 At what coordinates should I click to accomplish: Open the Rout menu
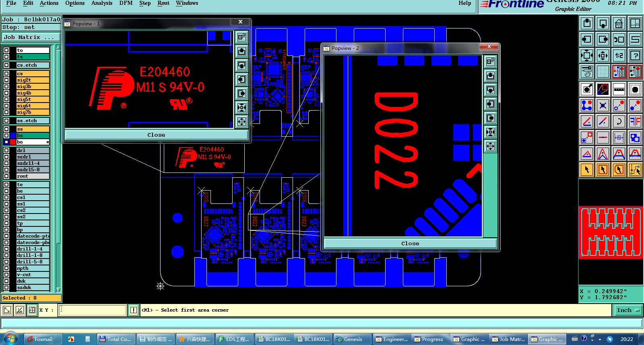pyautogui.click(x=163, y=3)
